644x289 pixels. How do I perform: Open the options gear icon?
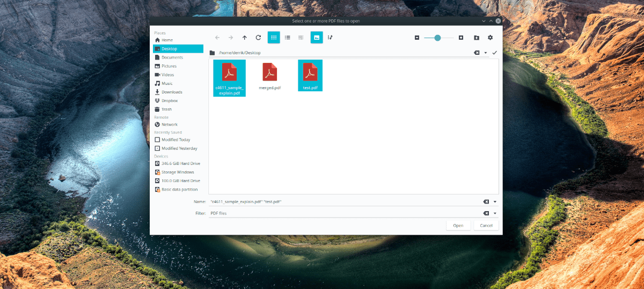click(x=490, y=38)
